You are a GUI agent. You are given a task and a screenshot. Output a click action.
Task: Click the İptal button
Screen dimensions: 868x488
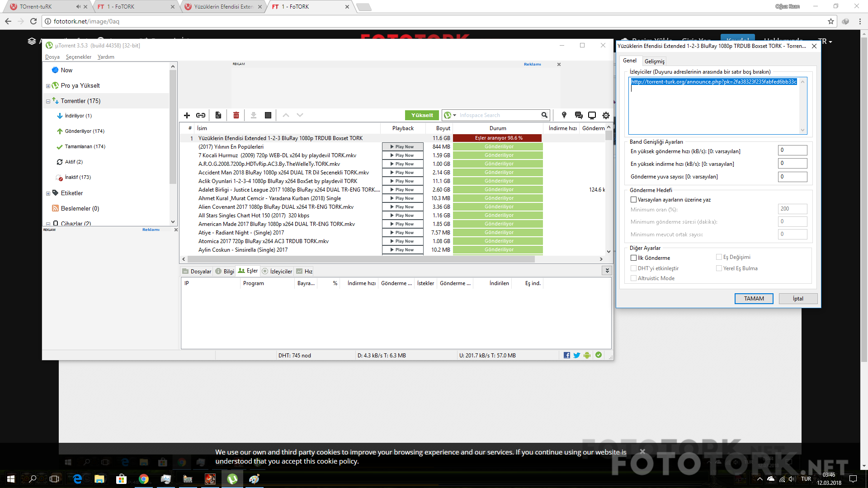[798, 299]
